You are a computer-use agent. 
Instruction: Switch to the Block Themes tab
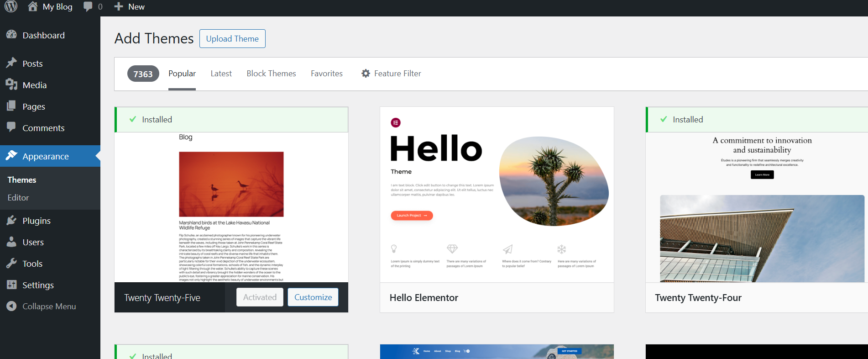pos(271,74)
